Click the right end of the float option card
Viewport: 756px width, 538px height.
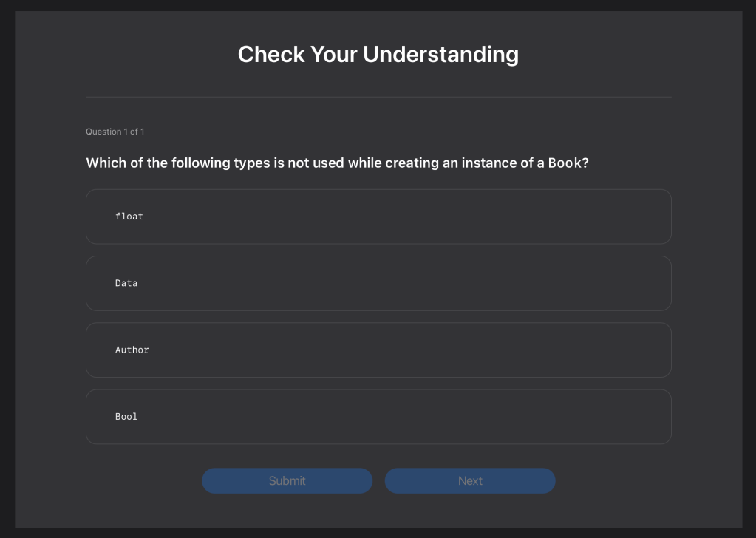[650, 217]
